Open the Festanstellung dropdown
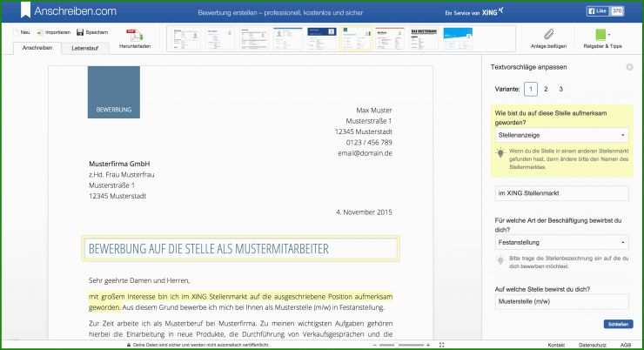The width and height of the screenshot is (644, 350). click(x=561, y=242)
